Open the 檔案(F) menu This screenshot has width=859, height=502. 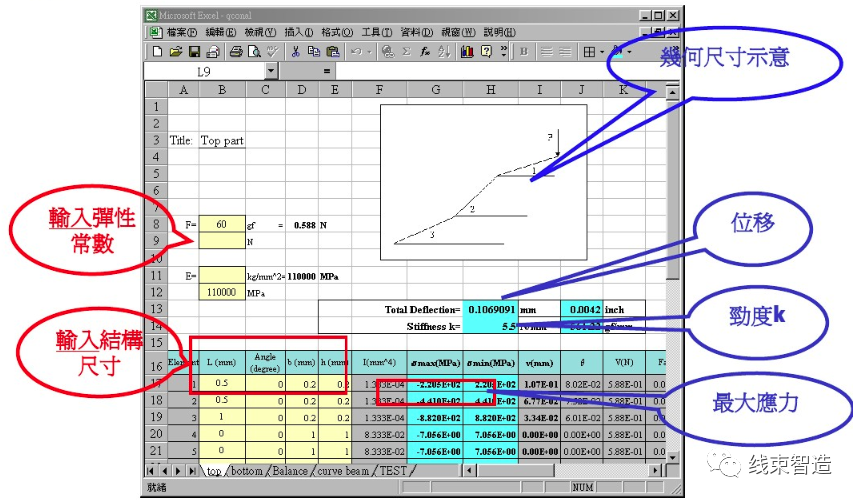[x=182, y=32]
